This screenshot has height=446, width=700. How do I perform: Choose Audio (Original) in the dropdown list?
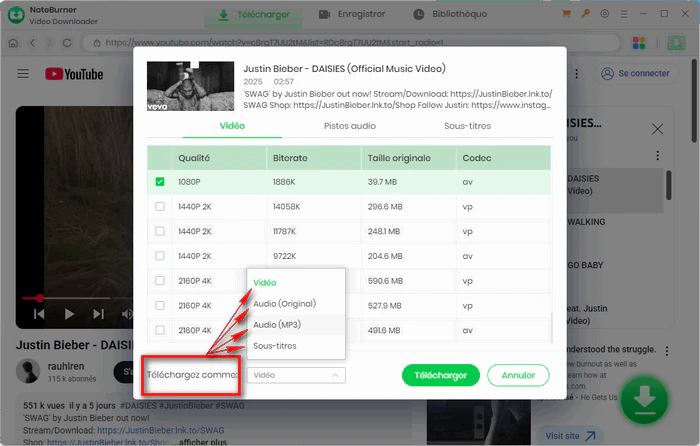(296, 304)
